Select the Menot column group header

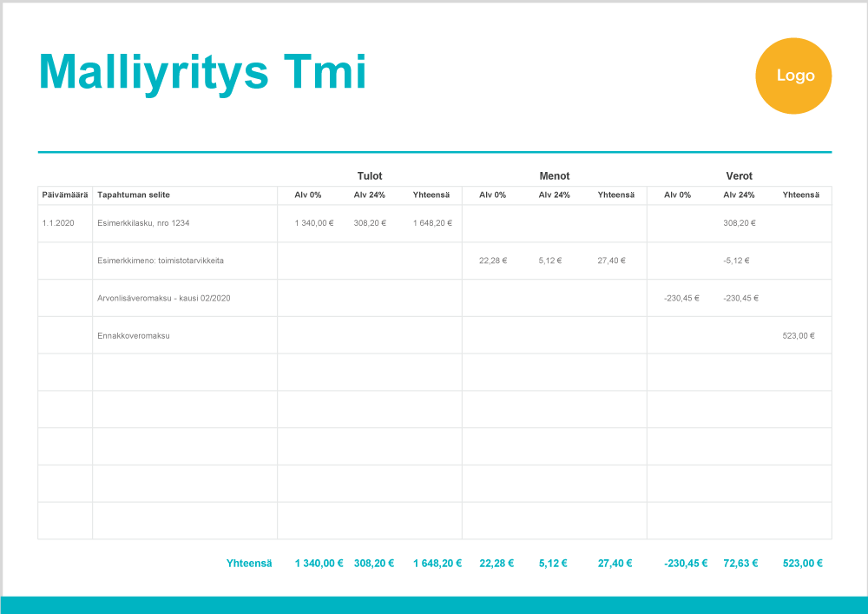tap(555, 175)
